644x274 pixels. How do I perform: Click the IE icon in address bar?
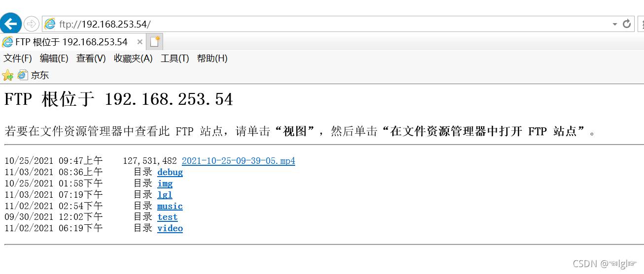(x=50, y=24)
